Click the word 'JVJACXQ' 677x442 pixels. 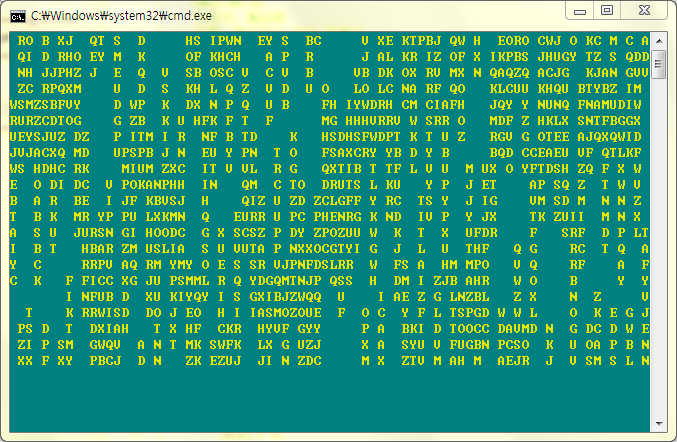point(38,153)
